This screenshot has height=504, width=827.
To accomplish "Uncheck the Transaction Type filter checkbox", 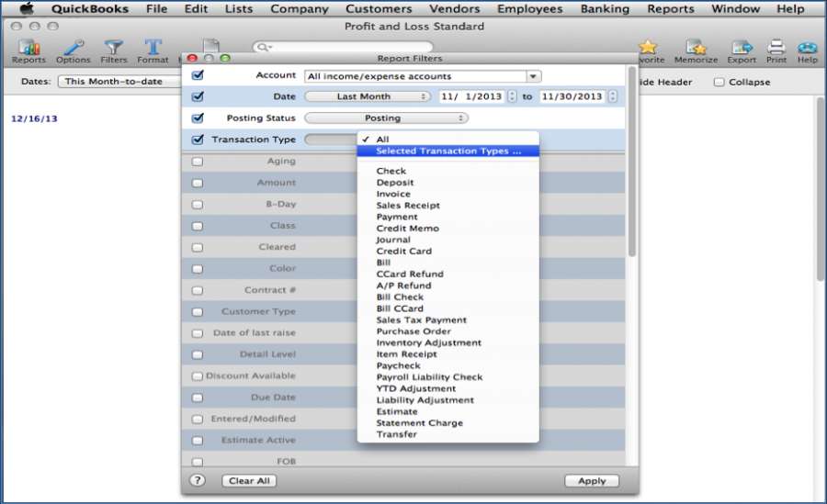I will click(x=198, y=140).
